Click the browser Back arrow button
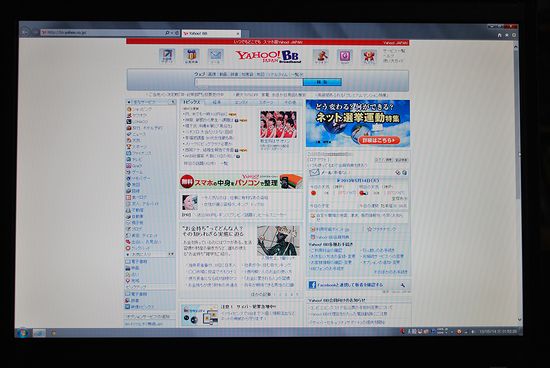Viewport: 550px width, 368px height. [x=25, y=32]
